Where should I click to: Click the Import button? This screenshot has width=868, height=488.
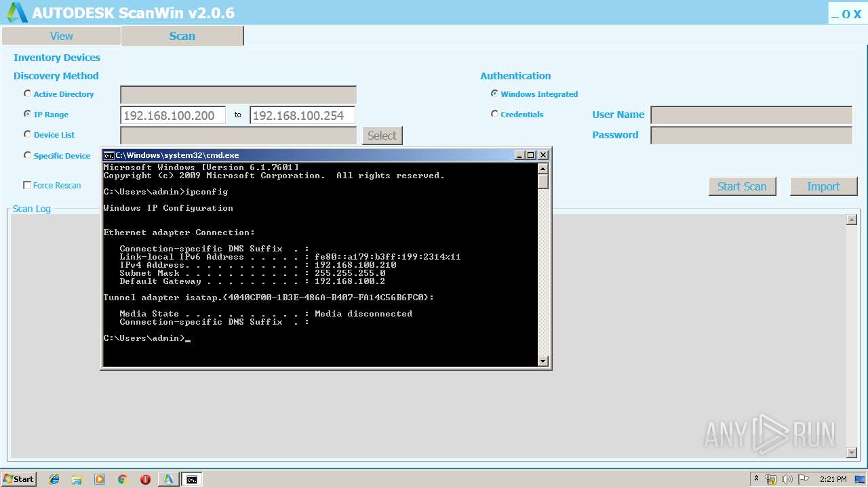pyautogui.click(x=823, y=186)
